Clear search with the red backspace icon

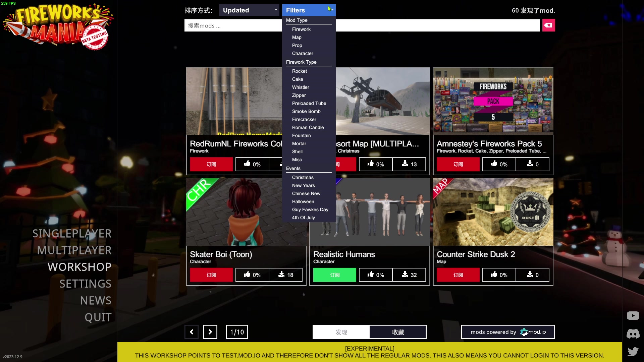coord(548,25)
